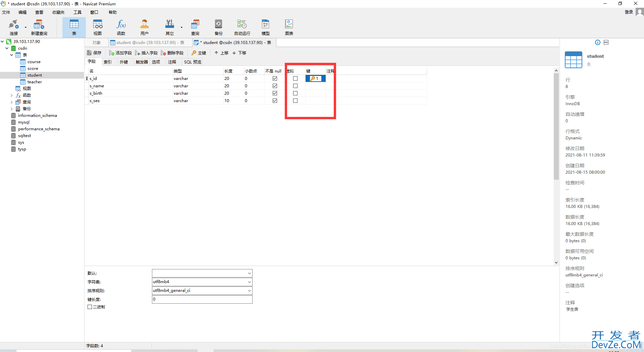
Task: Open the Model toolbar icon
Action: (266, 27)
